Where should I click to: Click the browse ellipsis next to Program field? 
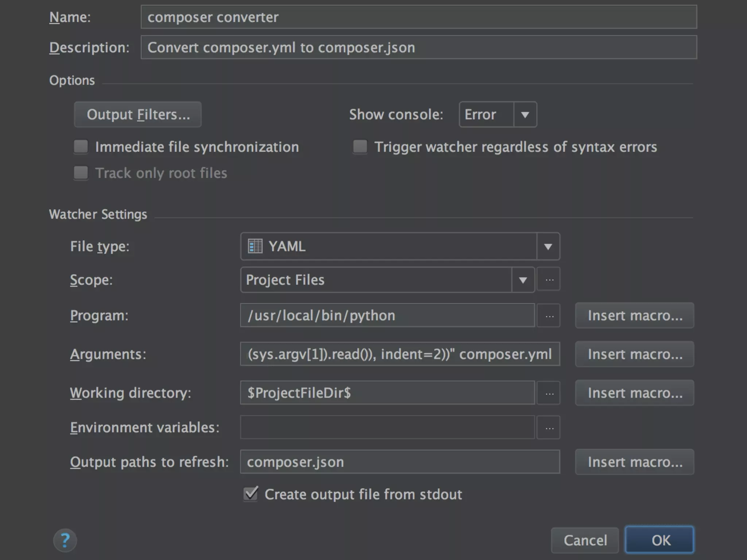549,316
